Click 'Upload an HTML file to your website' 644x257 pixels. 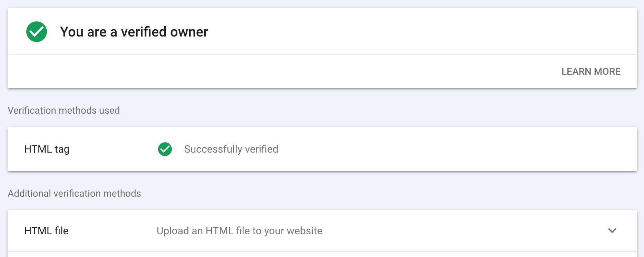coord(240,230)
